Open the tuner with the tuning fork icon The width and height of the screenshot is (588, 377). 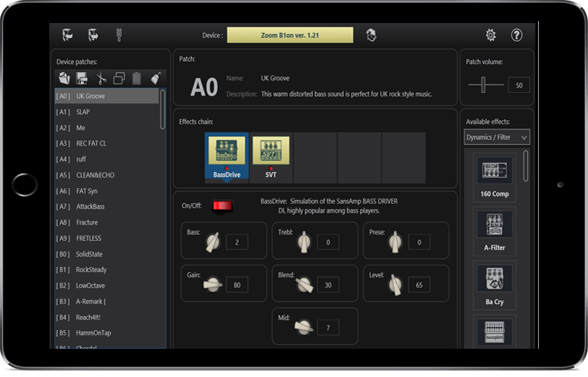click(x=117, y=35)
